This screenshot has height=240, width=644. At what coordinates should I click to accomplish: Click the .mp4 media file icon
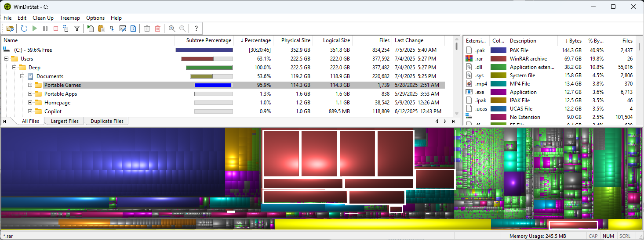pyautogui.click(x=469, y=84)
